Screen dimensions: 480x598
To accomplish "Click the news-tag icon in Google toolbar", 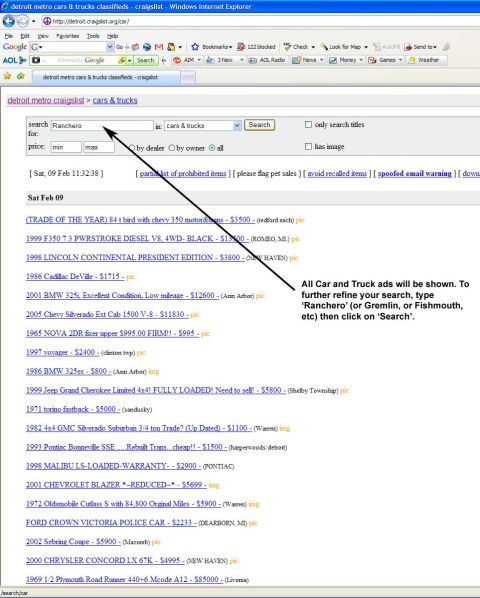I will [135, 47].
